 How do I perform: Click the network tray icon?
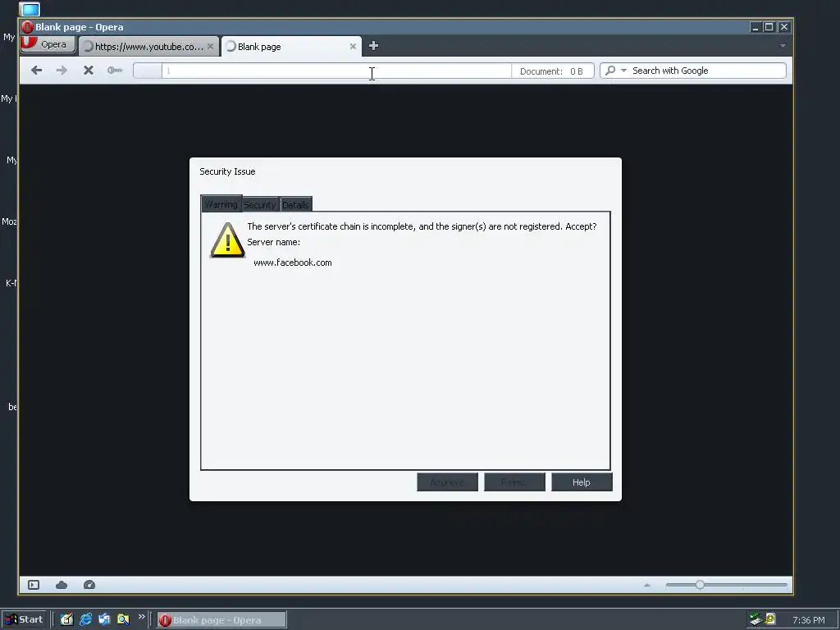756,619
